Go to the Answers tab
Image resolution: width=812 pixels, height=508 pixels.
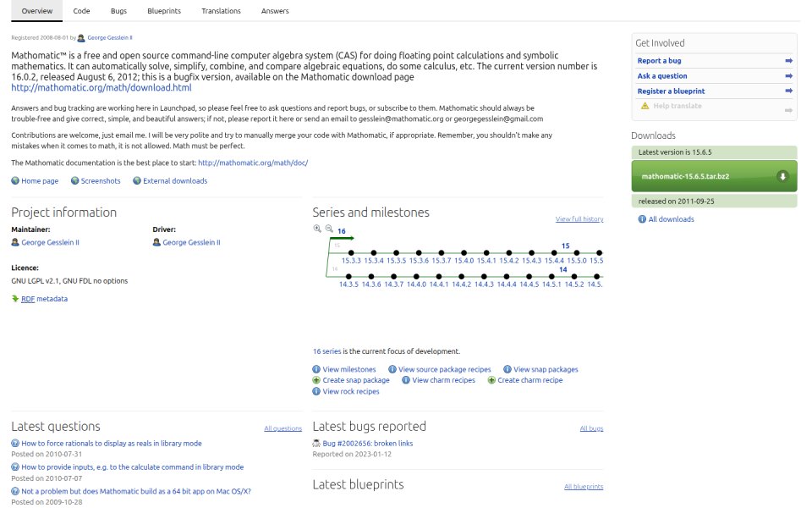[x=275, y=11]
